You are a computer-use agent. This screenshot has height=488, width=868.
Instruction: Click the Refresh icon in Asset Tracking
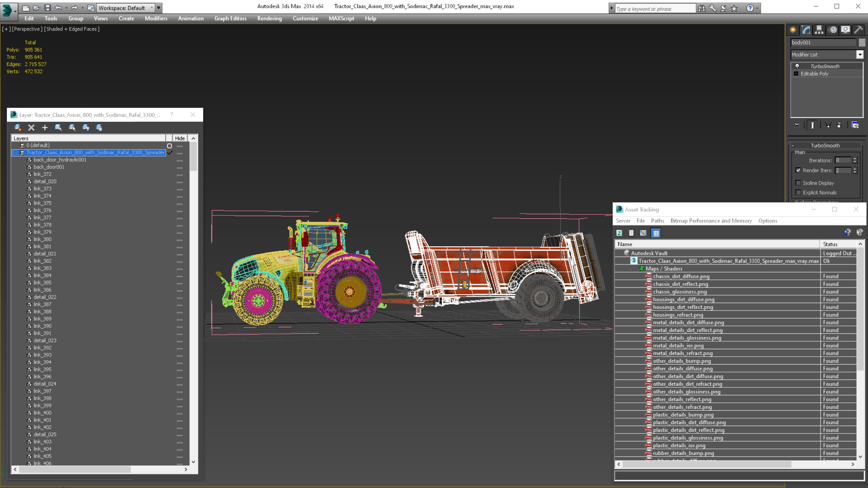tap(619, 233)
